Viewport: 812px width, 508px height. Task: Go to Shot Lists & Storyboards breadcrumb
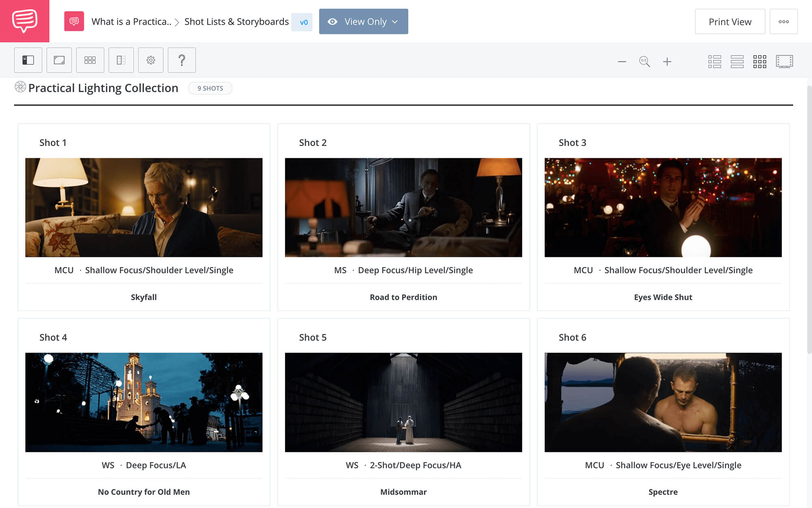(x=236, y=22)
